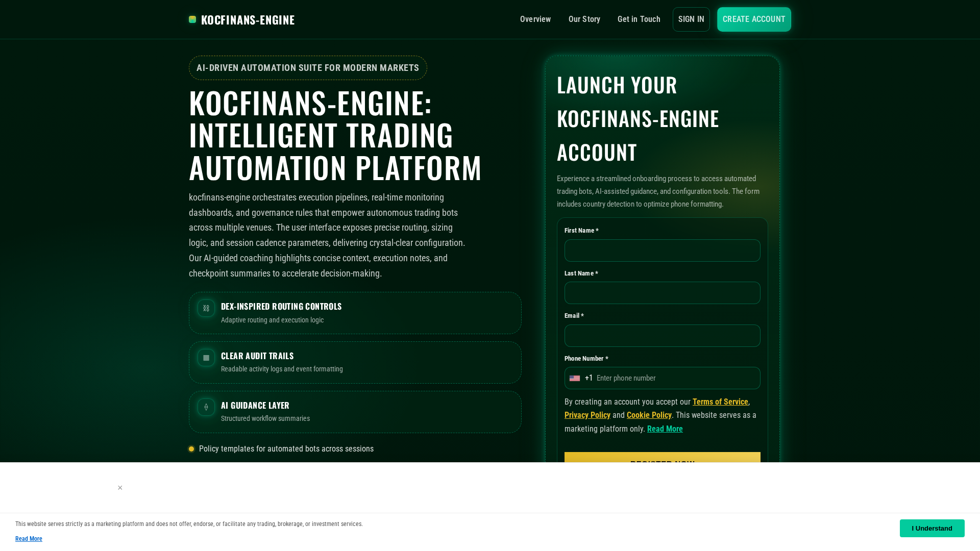Select the DEX-Inspired Routing Controls card
Screen dimensions: 980x551
[355, 313]
